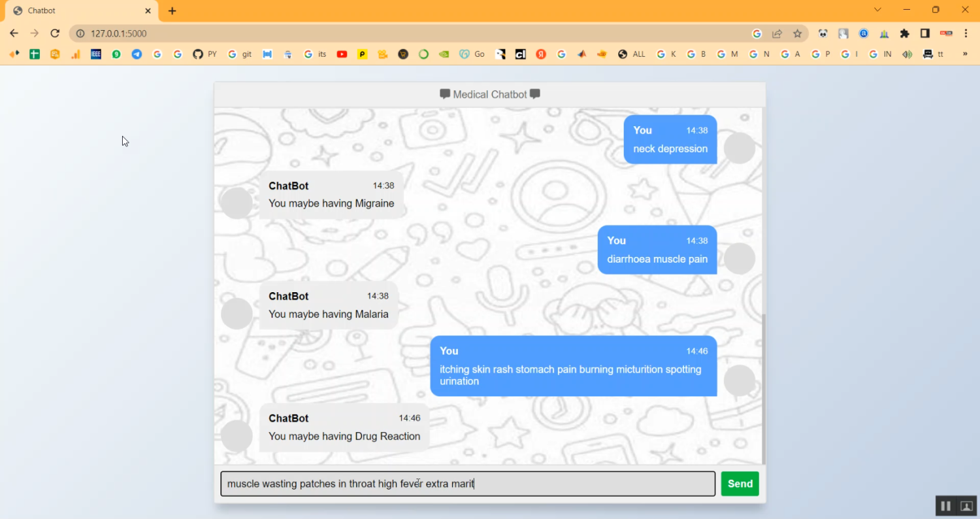Viewport: 980px width, 519px height.
Task: Click the Send button
Action: [x=740, y=484]
